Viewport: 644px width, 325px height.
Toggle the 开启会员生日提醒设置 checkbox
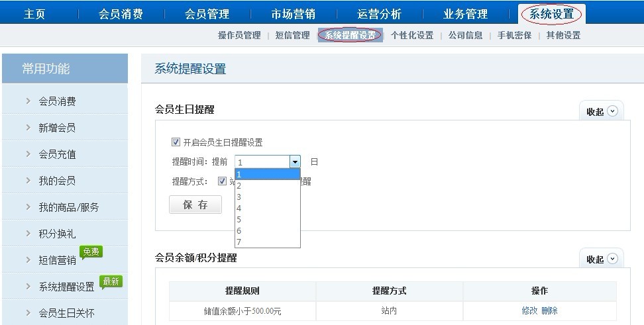[x=176, y=142]
